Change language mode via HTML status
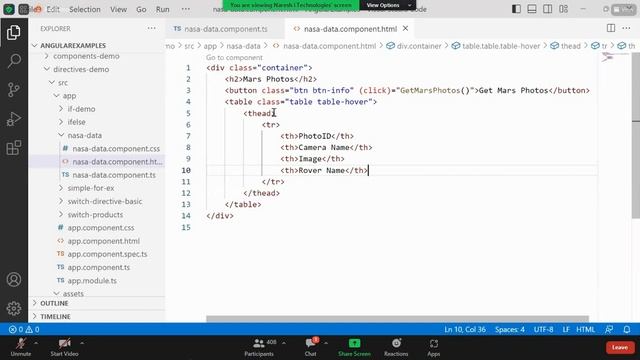The height and width of the screenshot is (360, 640). (x=585, y=329)
